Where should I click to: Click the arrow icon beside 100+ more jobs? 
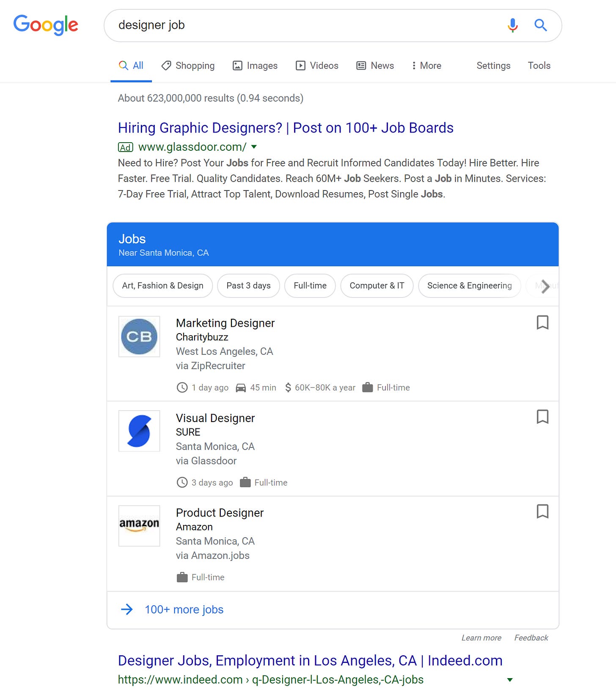pyautogui.click(x=126, y=610)
